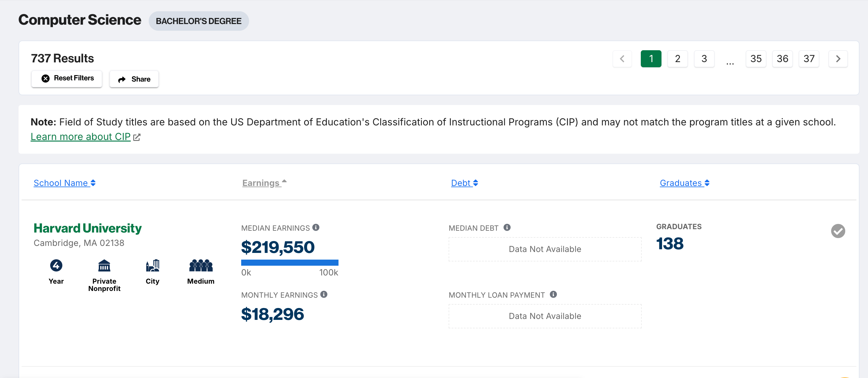Screen dimensions: 868x378
Task: Go to next page with right chevron
Action: 838,59
